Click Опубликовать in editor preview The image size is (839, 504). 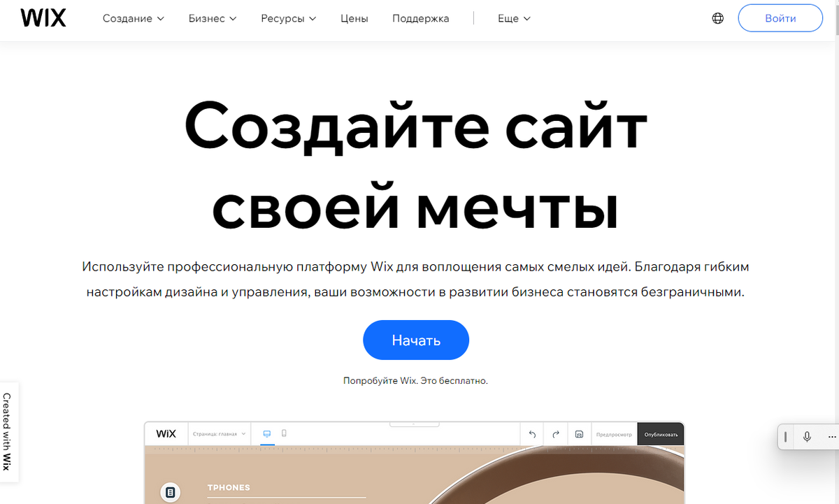point(661,434)
